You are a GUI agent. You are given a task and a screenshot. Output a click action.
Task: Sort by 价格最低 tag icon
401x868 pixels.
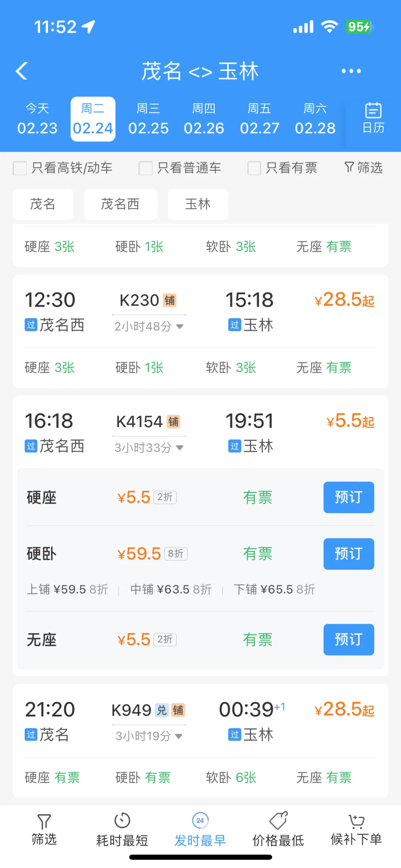click(x=278, y=820)
